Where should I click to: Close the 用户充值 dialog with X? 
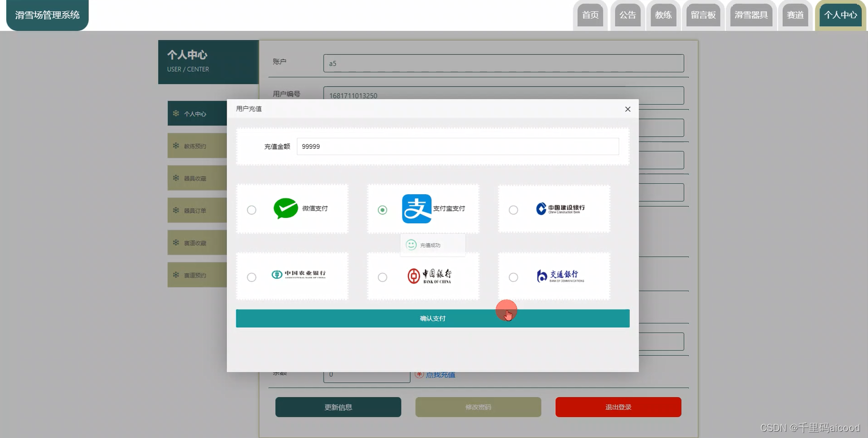point(628,109)
